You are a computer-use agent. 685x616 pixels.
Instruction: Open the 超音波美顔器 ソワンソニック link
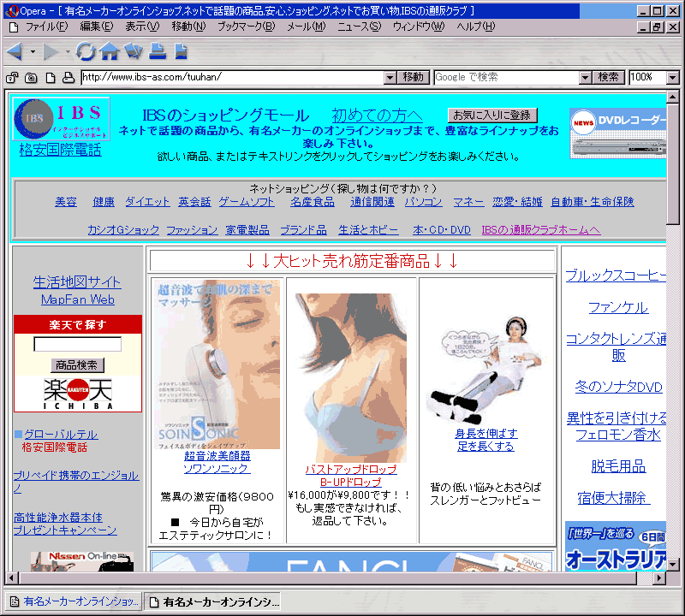[217, 462]
